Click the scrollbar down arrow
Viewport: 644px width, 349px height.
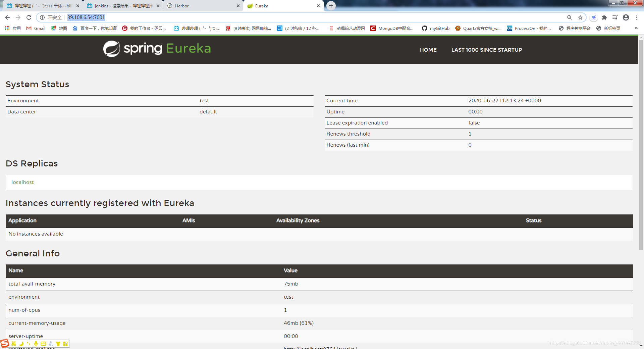point(641,346)
